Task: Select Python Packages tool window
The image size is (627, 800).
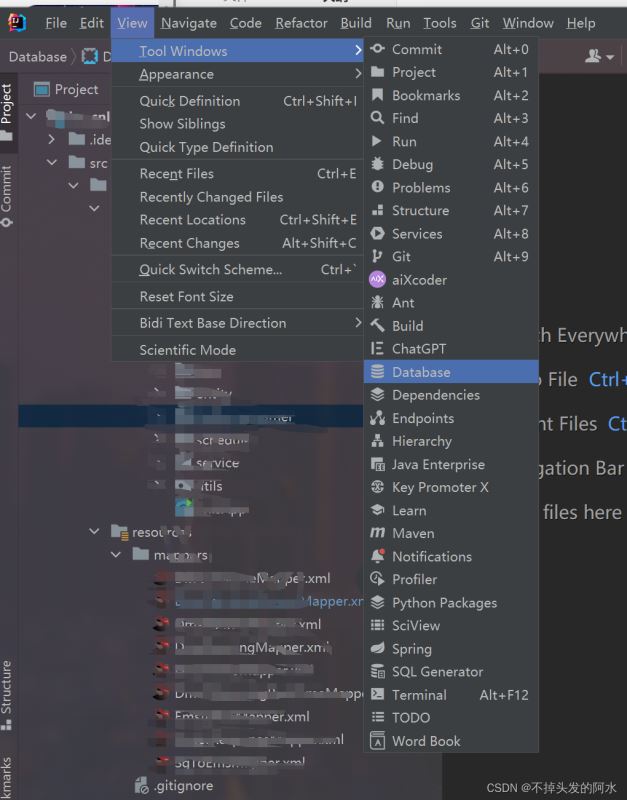Action: [451, 603]
